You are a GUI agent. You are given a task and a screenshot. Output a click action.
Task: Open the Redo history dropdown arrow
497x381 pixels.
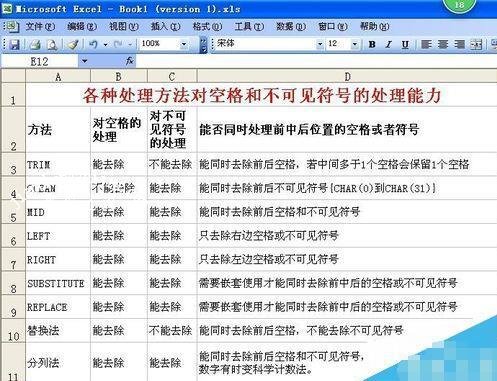point(130,44)
